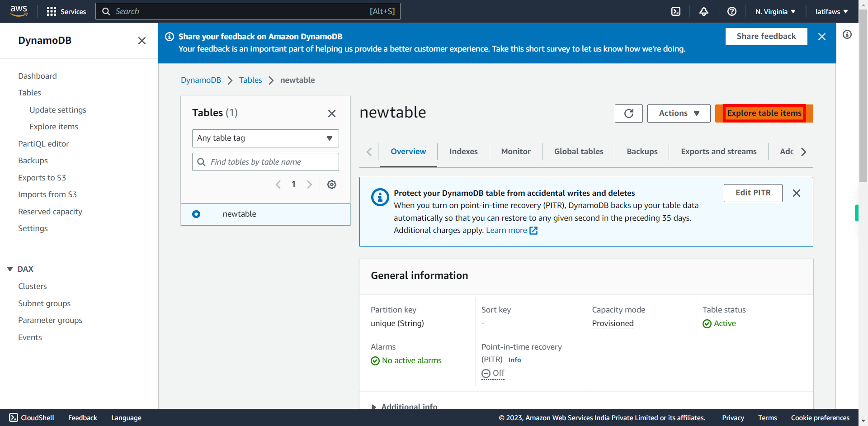Image resolution: width=868 pixels, height=426 pixels.
Task: Open Update settings in the sidebar
Action: (58, 110)
